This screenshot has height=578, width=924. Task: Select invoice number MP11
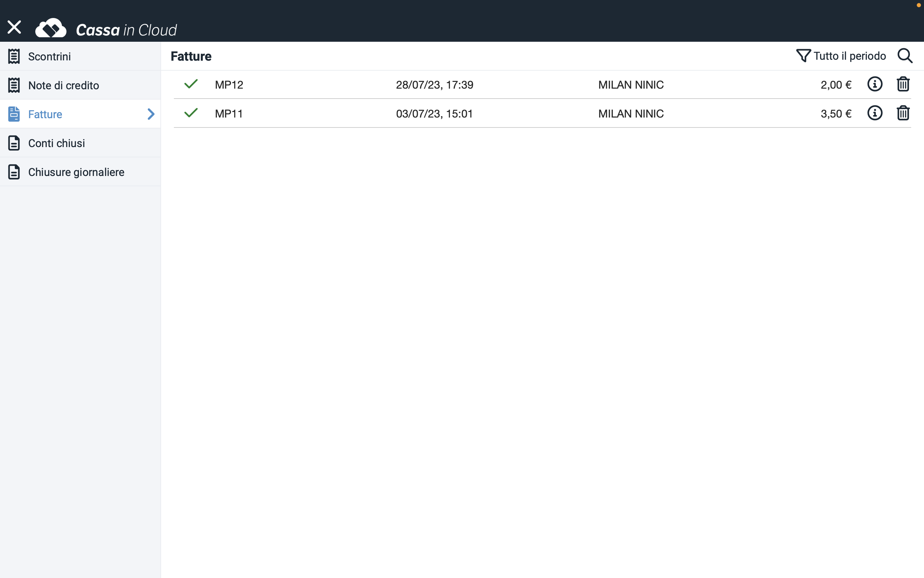[x=229, y=114]
